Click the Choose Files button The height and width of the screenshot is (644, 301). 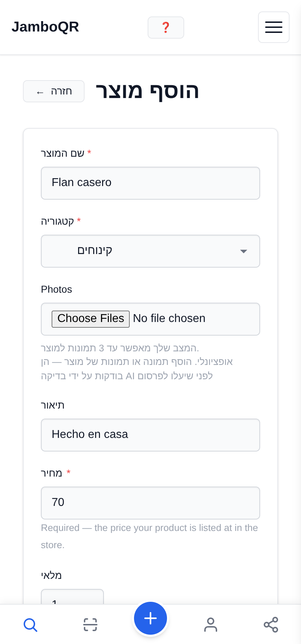(x=91, y=319)
